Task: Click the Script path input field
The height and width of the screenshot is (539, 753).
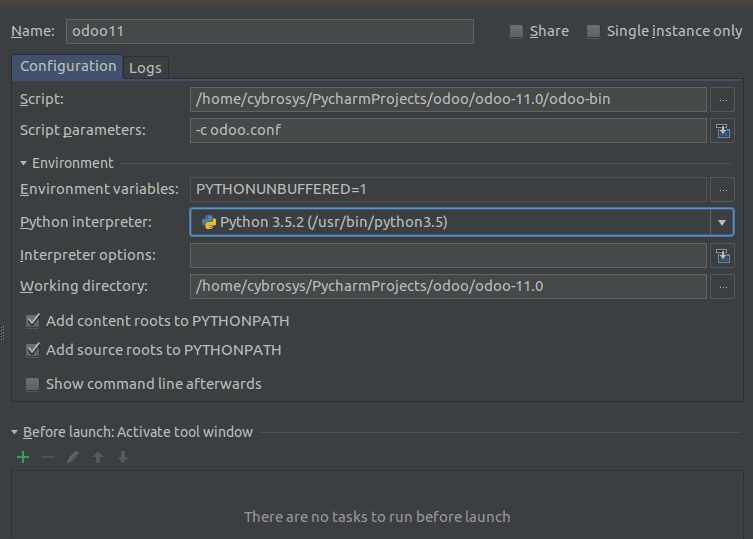Action: click(448, 99)
